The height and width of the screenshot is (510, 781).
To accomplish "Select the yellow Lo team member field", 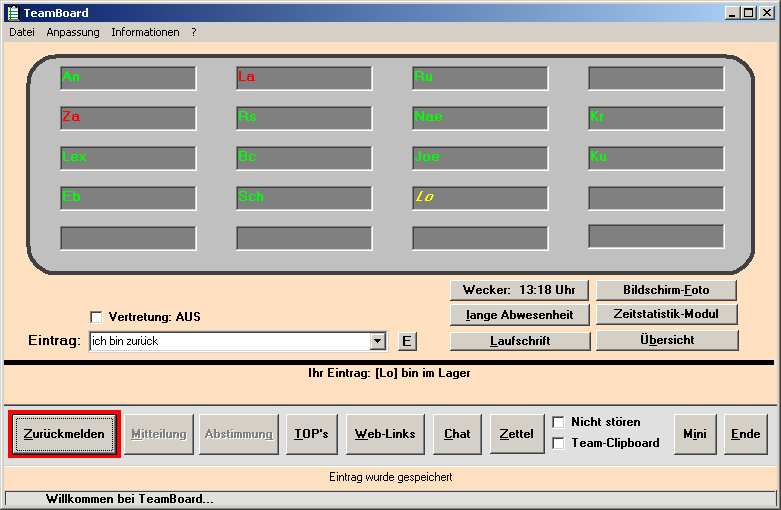I will click(480, 198).
